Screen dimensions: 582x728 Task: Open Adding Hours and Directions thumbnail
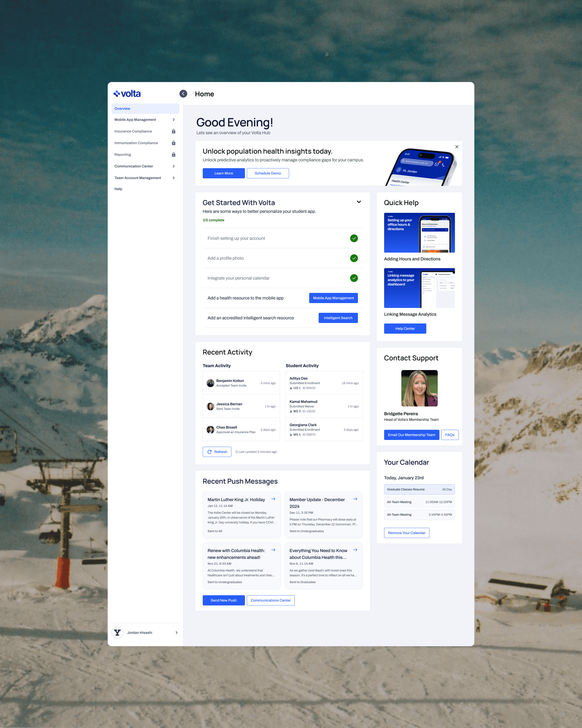(419, 233)
